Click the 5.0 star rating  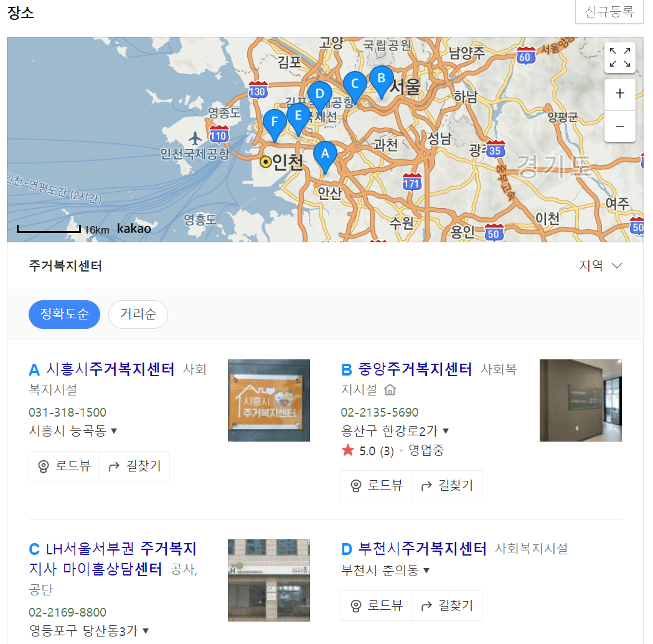pos(368,451)
